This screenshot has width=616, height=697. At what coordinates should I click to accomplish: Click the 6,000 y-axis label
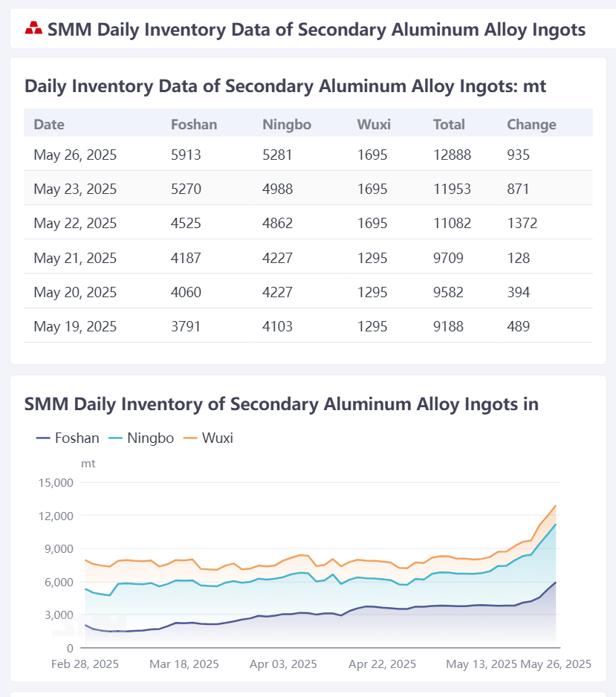59,583
